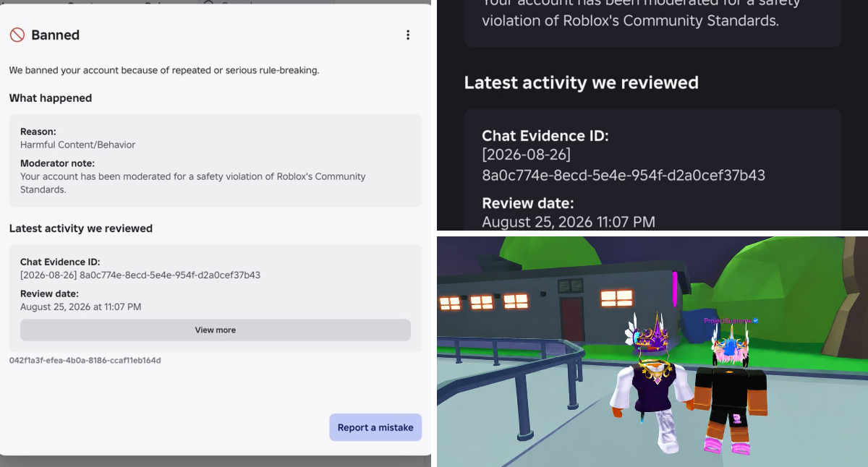This screenshot has height=467, width=868.
Task: Select the evidence ID value in the light dialog
Action: tap(140, 275)
